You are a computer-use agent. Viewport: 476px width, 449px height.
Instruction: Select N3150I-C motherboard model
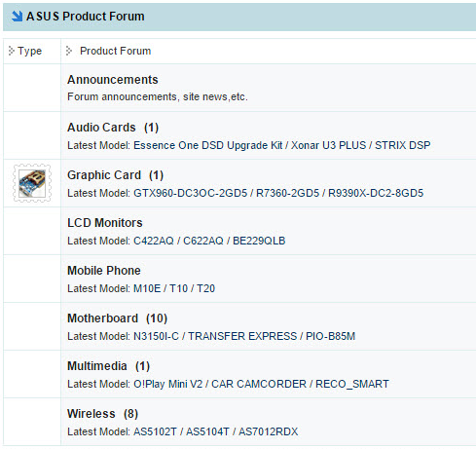click(x=157, y=336)
